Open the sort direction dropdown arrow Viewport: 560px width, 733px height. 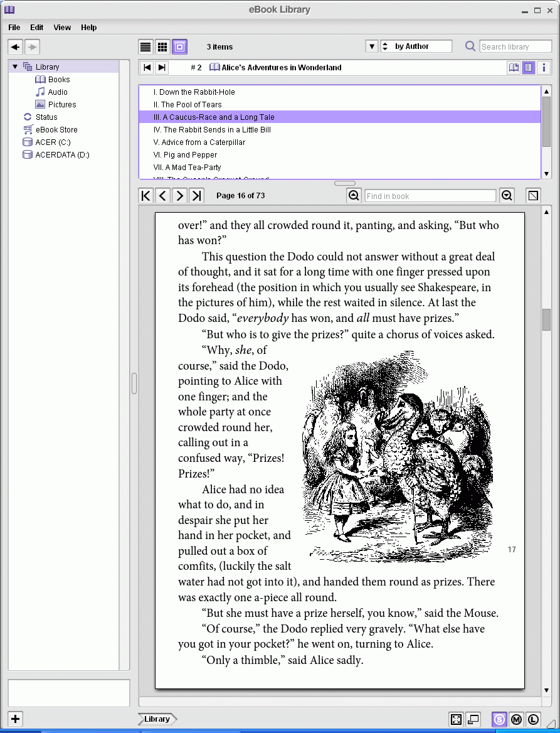point(372,46)
